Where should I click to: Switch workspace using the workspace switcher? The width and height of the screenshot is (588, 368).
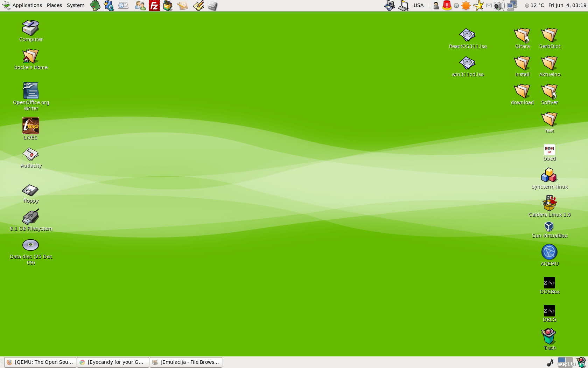(x=565, y=362)
